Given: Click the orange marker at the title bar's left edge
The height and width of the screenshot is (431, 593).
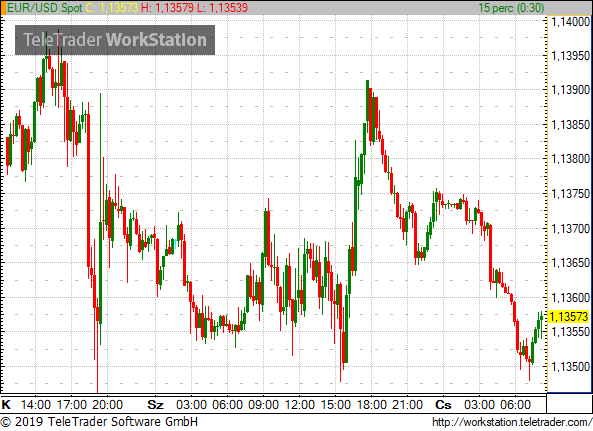Looking at the screenshot, I should coord(3,8).
